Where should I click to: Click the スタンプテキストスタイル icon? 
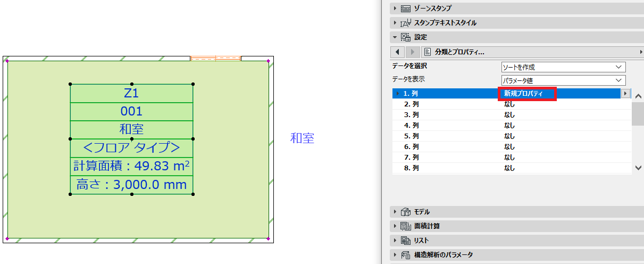coord(406,23)
